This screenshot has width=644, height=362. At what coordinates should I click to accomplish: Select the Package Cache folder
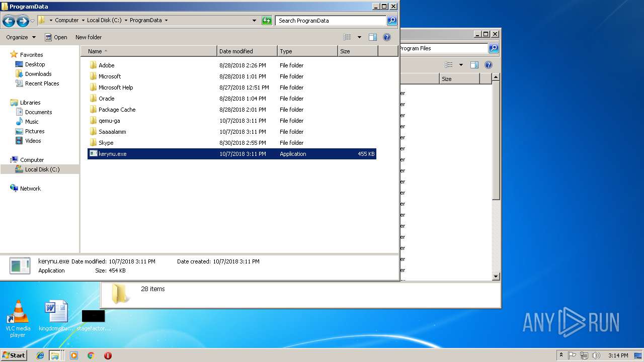(232, 110)
